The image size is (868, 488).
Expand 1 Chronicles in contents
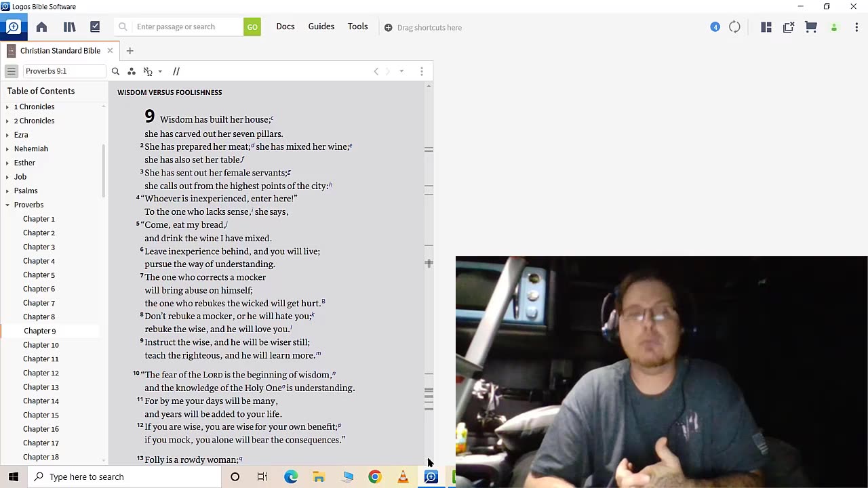coord(7,107)
